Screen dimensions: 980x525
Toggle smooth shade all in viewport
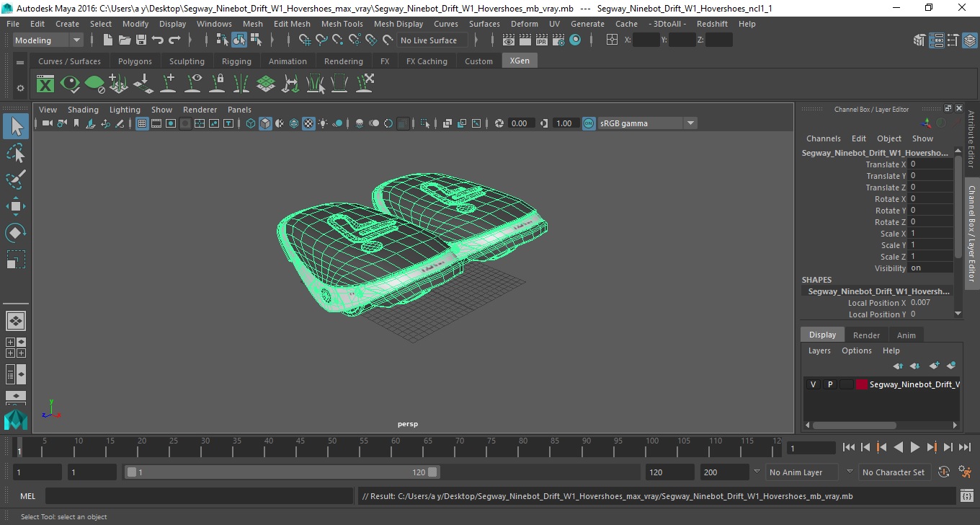coord(265,123)
